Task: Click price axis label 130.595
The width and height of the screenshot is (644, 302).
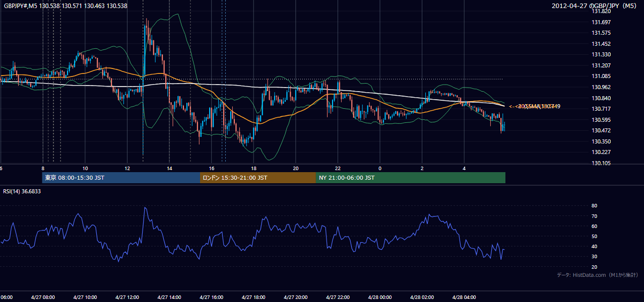Action: tap(601, 120)
